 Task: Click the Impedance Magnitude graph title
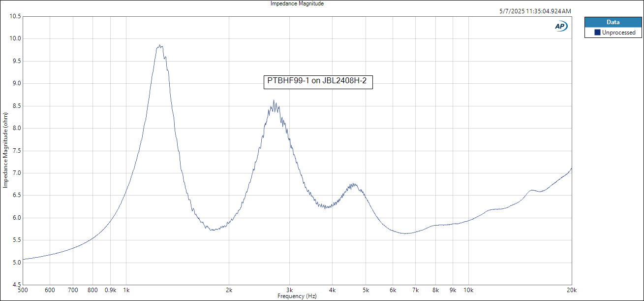click(297, 3)
